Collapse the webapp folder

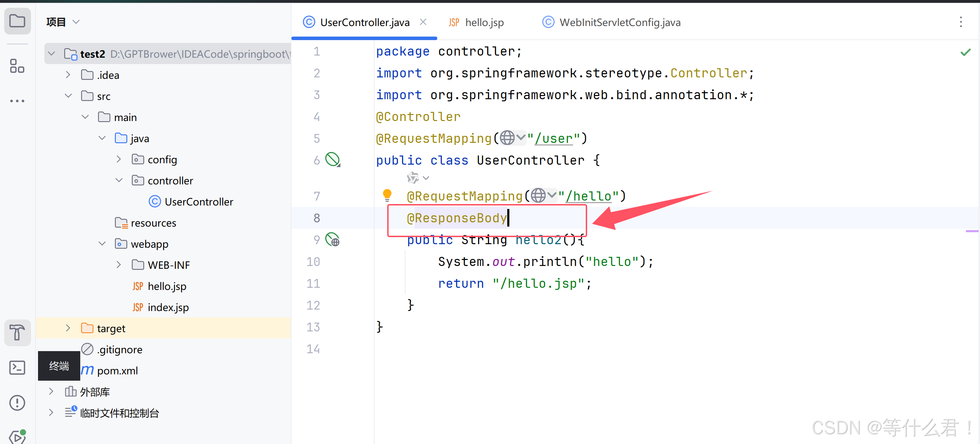coord(102,244)
